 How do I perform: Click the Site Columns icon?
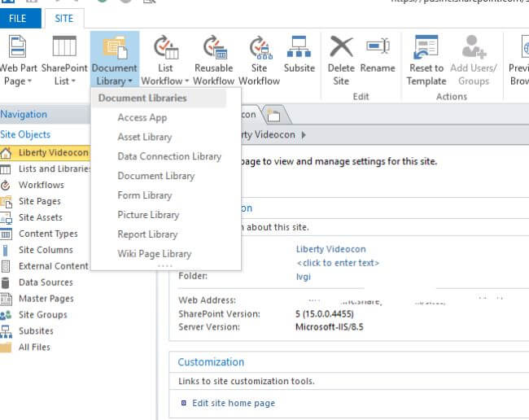pos(5,251)
